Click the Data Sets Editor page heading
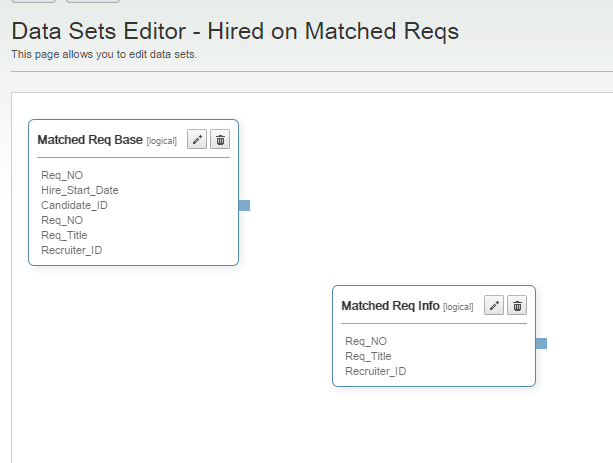 click(x=235, y=31)
